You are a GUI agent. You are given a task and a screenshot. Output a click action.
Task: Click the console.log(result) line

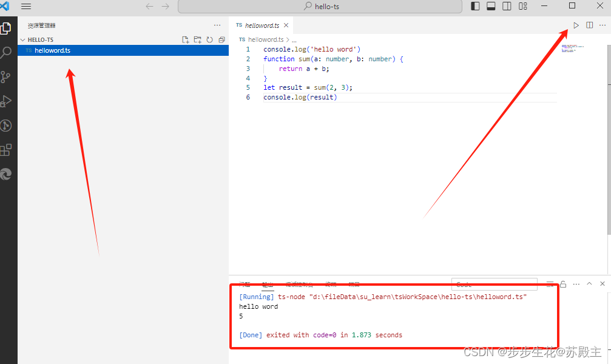coord(300,98)
